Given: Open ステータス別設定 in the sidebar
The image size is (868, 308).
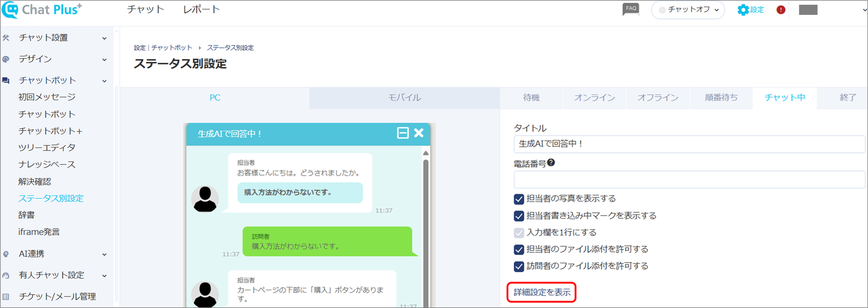Looking at the screenshot, I should (x=51, y=198).
